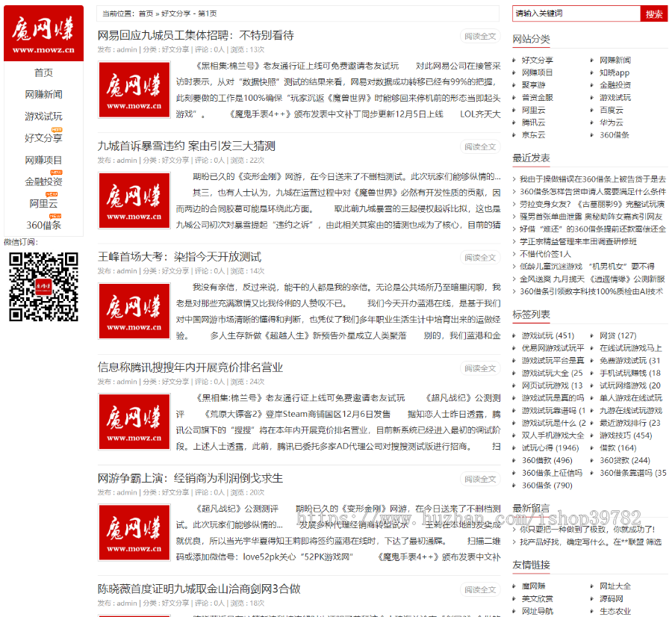
Task: Open the 首页 sidebar menu item
Action: (x=44, y=73)
